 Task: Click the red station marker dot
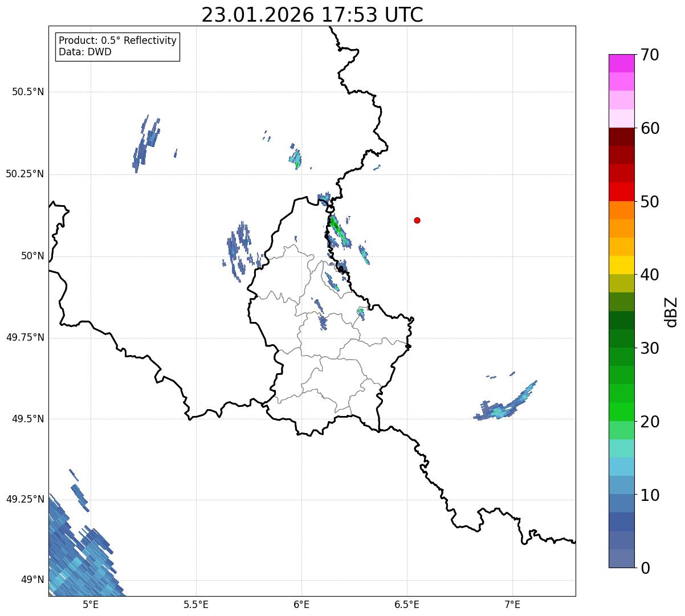click(x=417, y=220)
